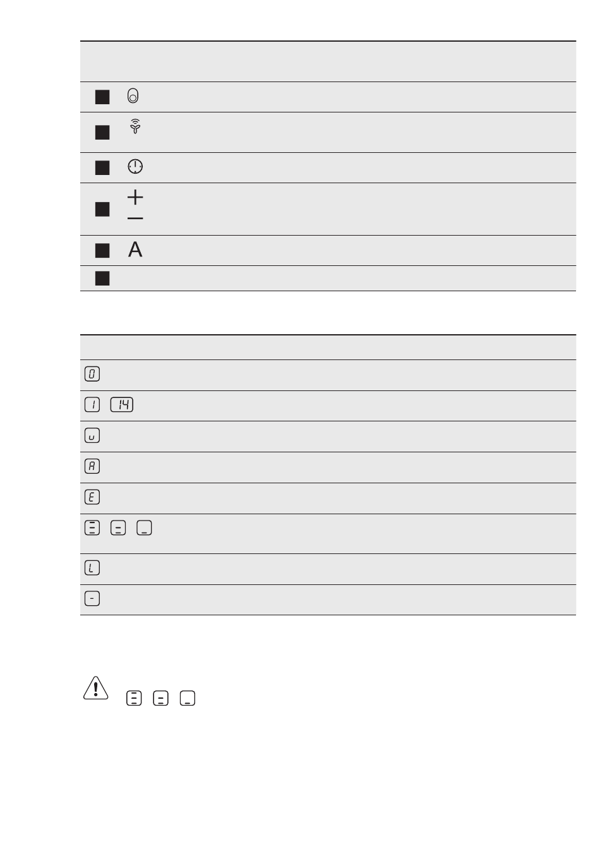Select the warning triangle exclamation icon
The width and height of the screenshot is (600, 868).
pos(95,687)
